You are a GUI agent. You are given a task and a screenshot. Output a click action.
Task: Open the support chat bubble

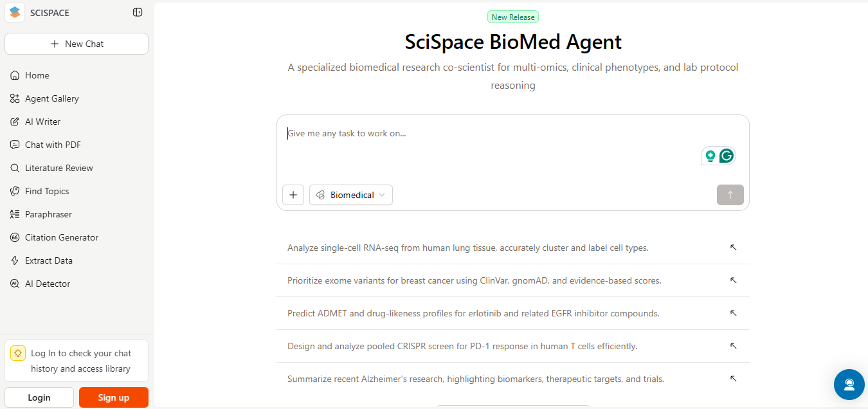click(849, 385)
